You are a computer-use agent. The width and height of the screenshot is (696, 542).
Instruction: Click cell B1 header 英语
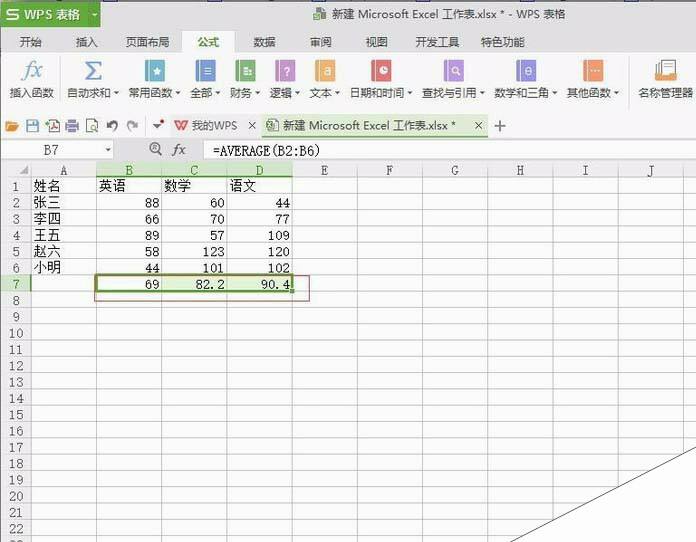(x=129, y=186)
